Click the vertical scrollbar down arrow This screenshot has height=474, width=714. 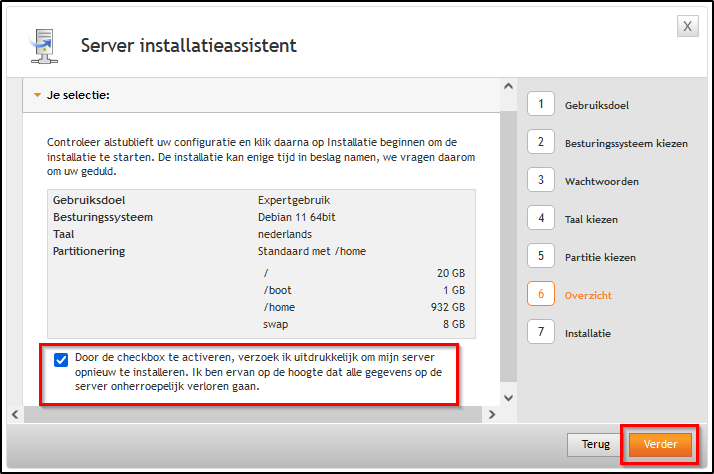[509, 397]
